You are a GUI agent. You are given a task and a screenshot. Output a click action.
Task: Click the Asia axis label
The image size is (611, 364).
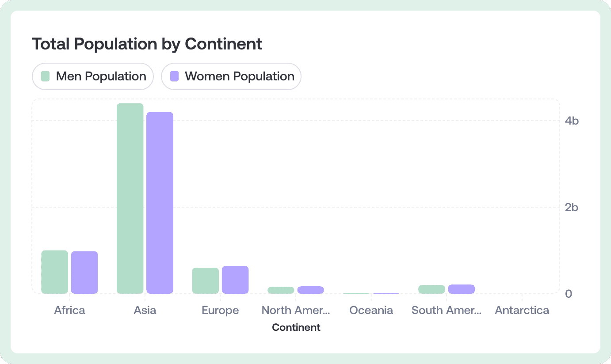[x=145, y=310]
